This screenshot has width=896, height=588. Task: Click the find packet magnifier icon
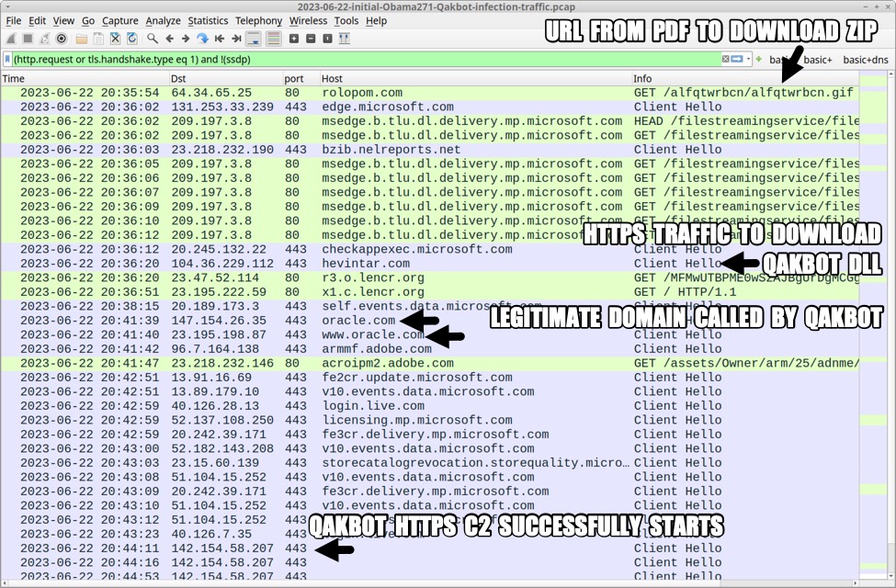click(152, 39)
